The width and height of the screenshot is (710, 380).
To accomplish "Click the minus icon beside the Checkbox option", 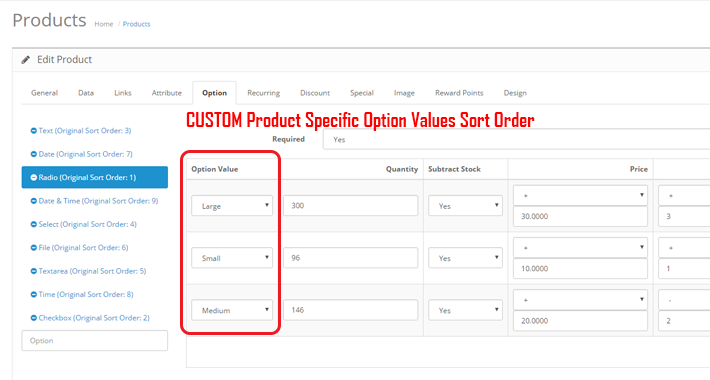I will pos(34,318).
